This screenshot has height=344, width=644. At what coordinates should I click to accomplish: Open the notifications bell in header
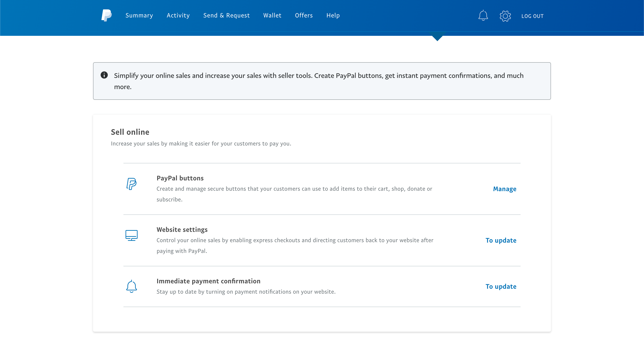[483, 15]
